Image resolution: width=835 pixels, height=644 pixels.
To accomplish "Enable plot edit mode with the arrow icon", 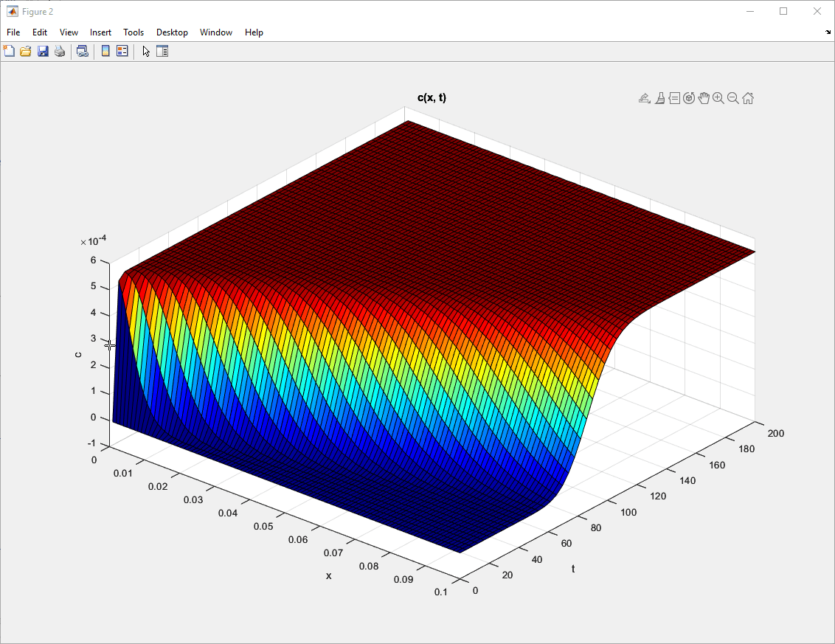I will click(x=145, y=51).
